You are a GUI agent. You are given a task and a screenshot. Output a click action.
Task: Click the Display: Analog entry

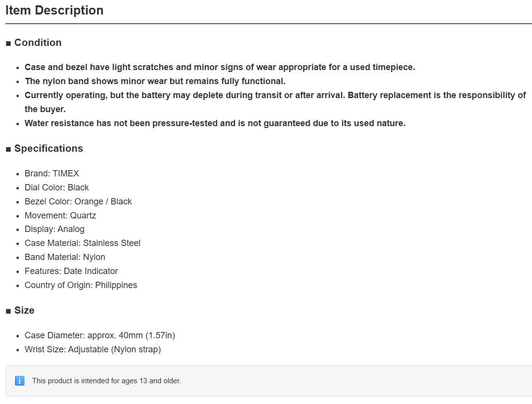click(55, 229)
